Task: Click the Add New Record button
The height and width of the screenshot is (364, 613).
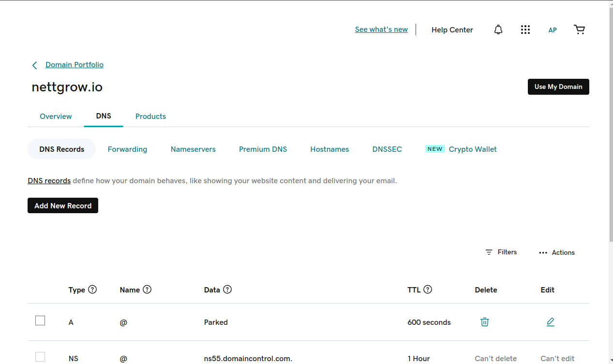Action: (x=63, y=205)
